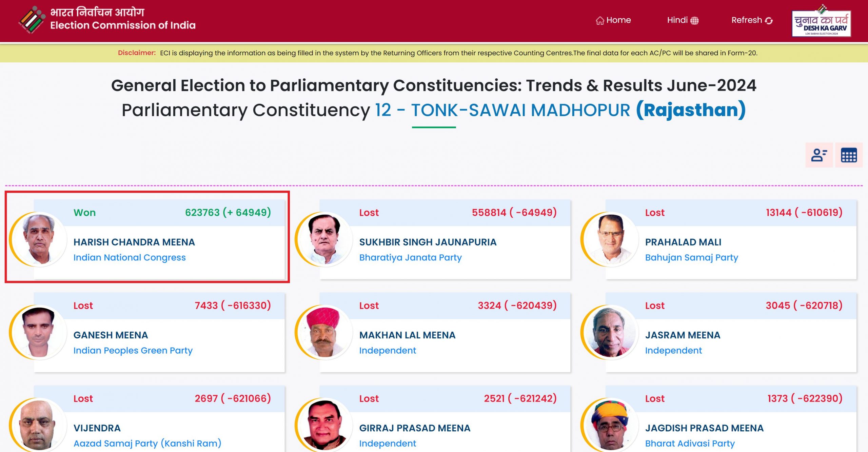The width and height of the screenshot is (868, 452).
Task: Click the Election Commission of India logo
Action: coord(32,19)
